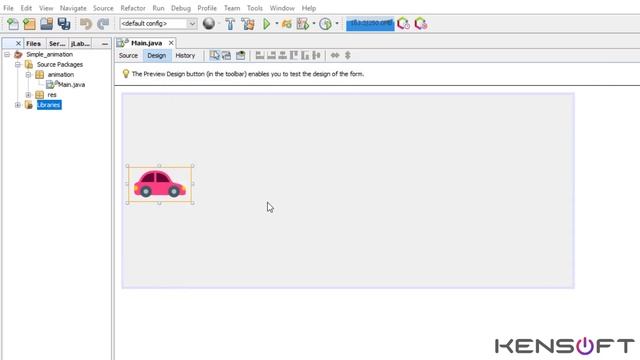Run project with green play icon
The image size is (640, 360).
click(x=267, y=24)
